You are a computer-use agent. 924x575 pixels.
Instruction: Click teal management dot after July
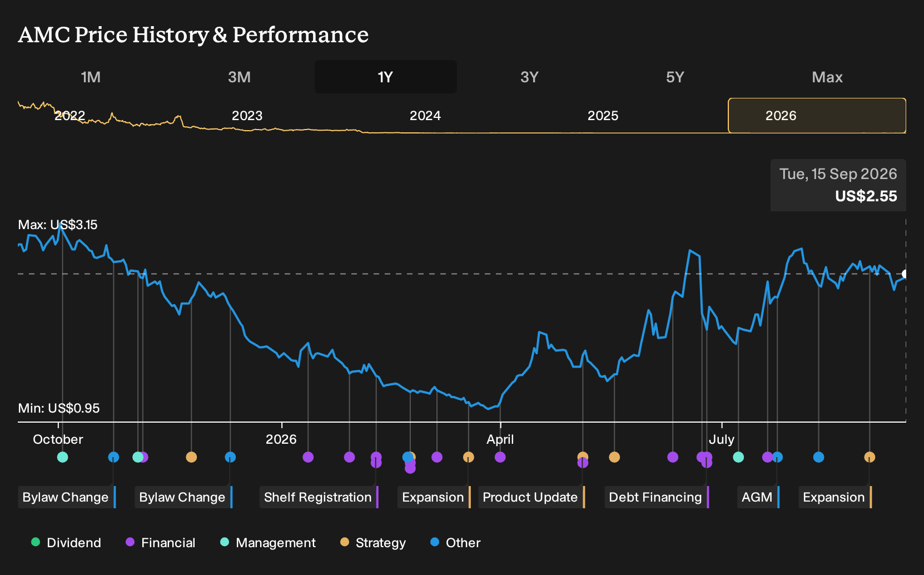click(738, 457)
